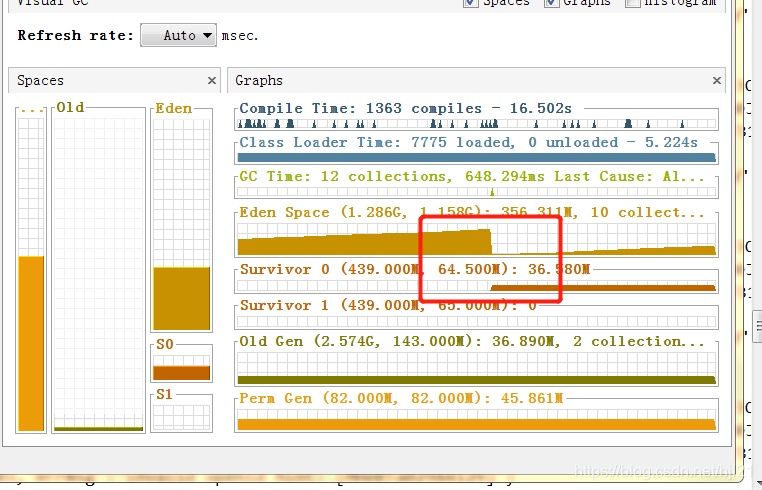
Task: Click the 'msec.' unit text
Action: click(x=240, y=36)
